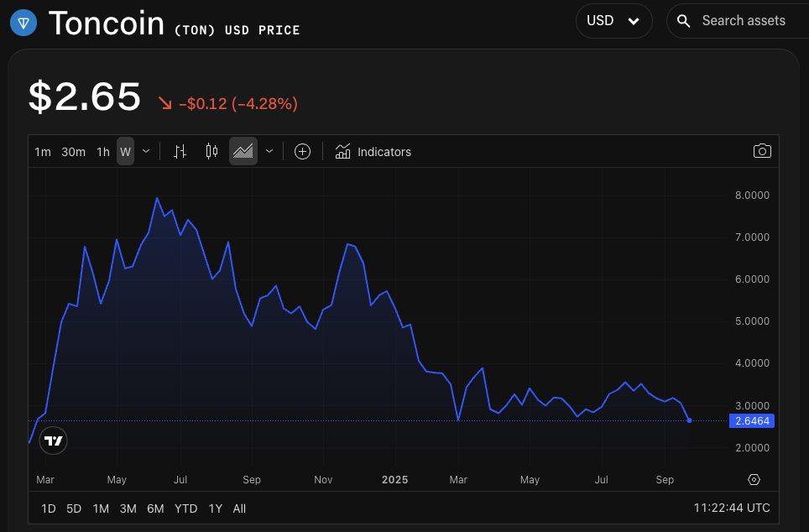Switch chart to bar style
Image resolution: width=809 pixels, height=532 pixels.
coord(179,152)
